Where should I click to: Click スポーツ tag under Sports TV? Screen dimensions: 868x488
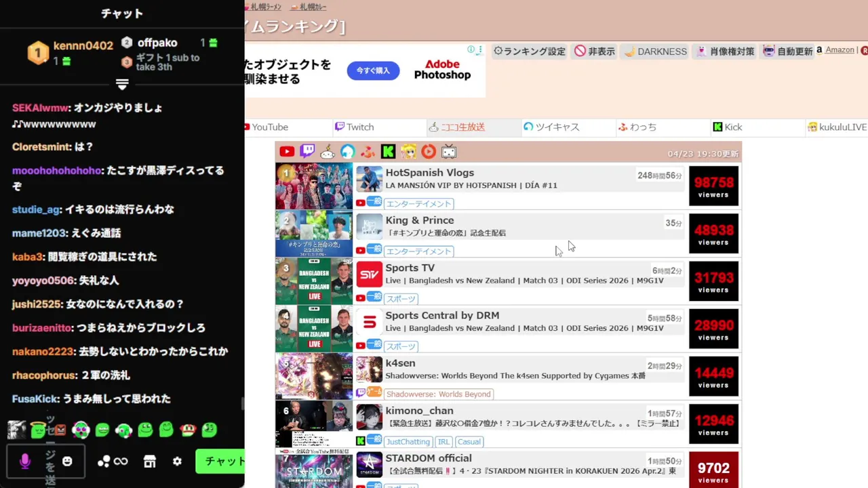(x=401, y=298)
